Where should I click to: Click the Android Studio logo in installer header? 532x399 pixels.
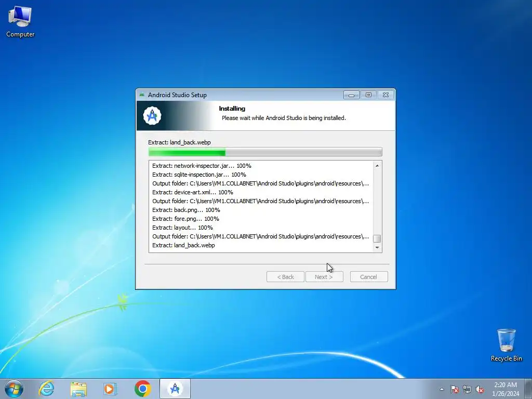tap(152, 116)
